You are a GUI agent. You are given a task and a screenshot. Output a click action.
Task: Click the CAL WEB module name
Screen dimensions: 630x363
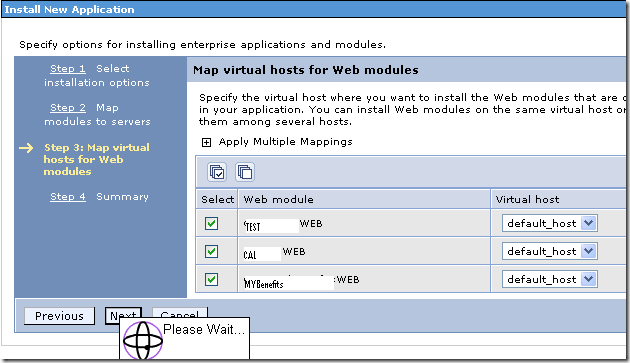tap(274, 253)
